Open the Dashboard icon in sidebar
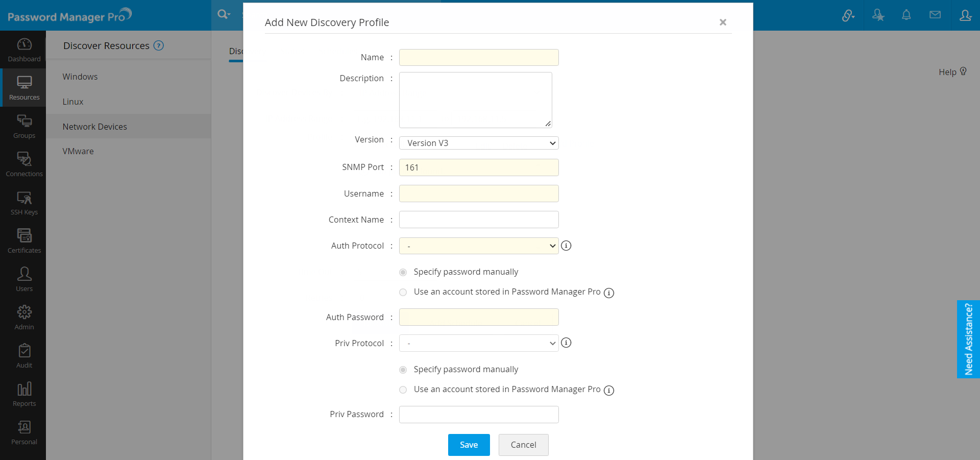The height and width of the screenshot is (460, 980). tap(24, 45)
